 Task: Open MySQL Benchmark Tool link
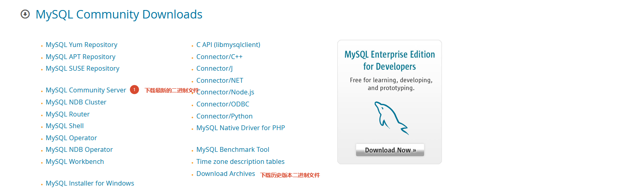tap(233, 149)
